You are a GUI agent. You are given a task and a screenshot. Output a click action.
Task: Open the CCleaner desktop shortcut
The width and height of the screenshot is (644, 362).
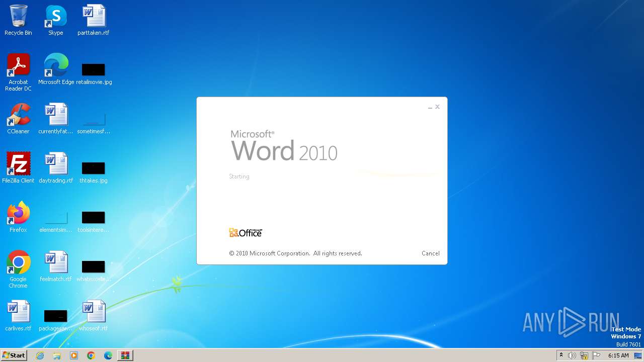(x=18, y=119)
